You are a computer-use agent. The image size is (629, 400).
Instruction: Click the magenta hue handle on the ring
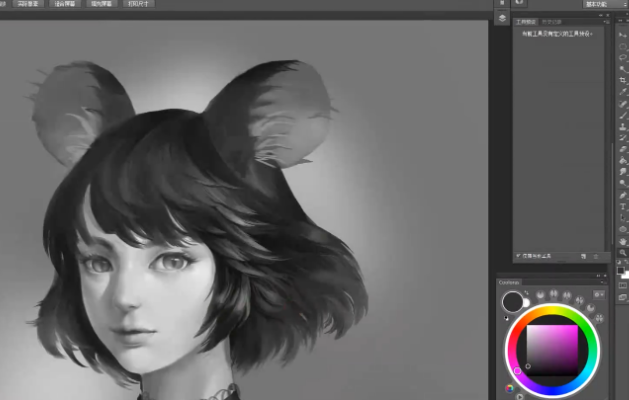click(517, 371)
